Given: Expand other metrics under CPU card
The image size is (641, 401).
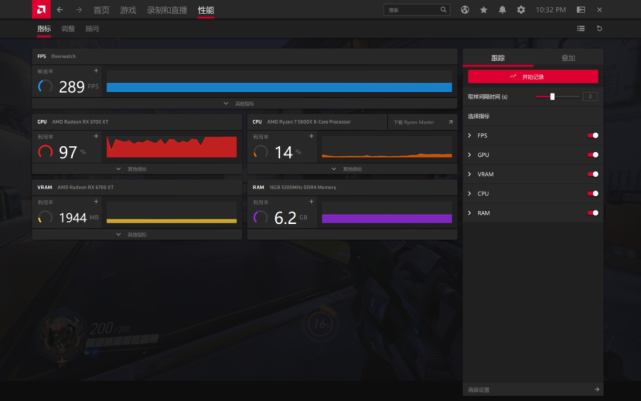Looking at the screenshot, I should 352,169.
